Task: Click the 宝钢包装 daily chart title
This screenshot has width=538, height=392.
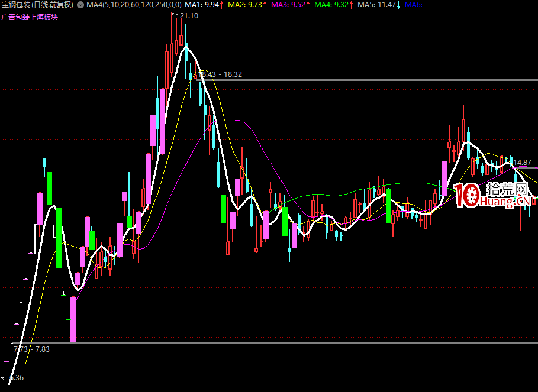Action: pyautogui.click(x=37, y=5)
